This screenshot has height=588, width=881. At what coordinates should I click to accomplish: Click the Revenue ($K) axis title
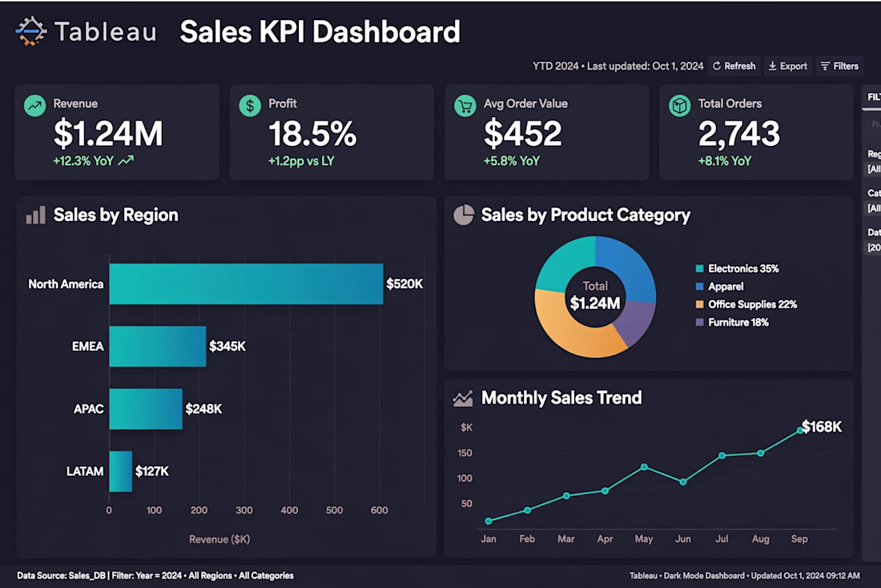pos(219,539)
